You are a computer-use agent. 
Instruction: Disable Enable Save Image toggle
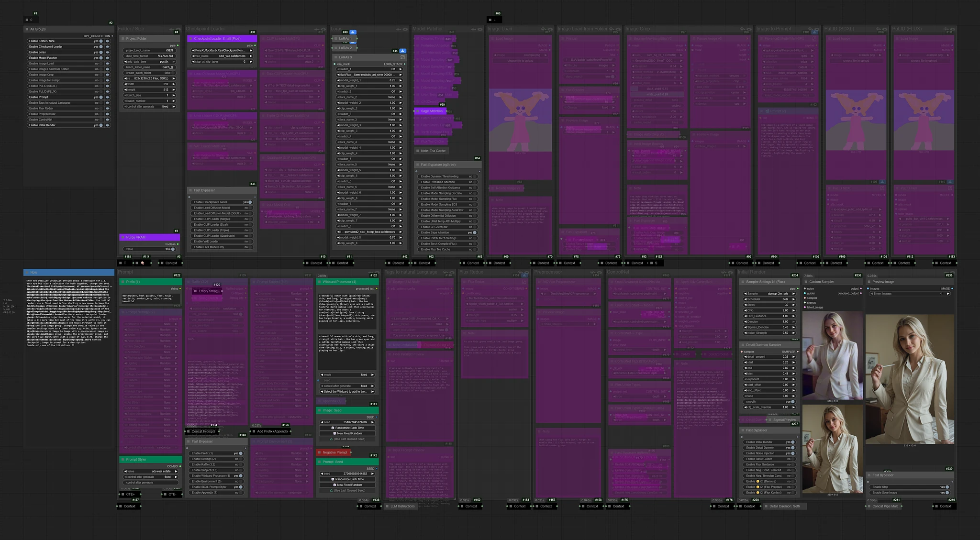click(947, 492)
